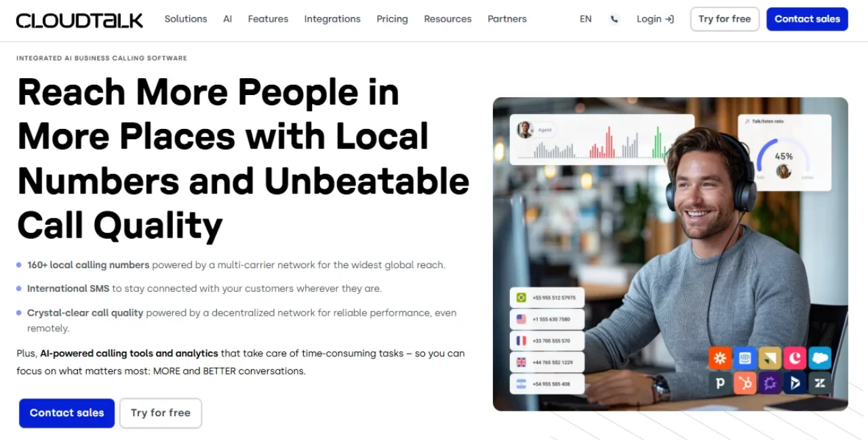Click the phone icon in the header

614,19
